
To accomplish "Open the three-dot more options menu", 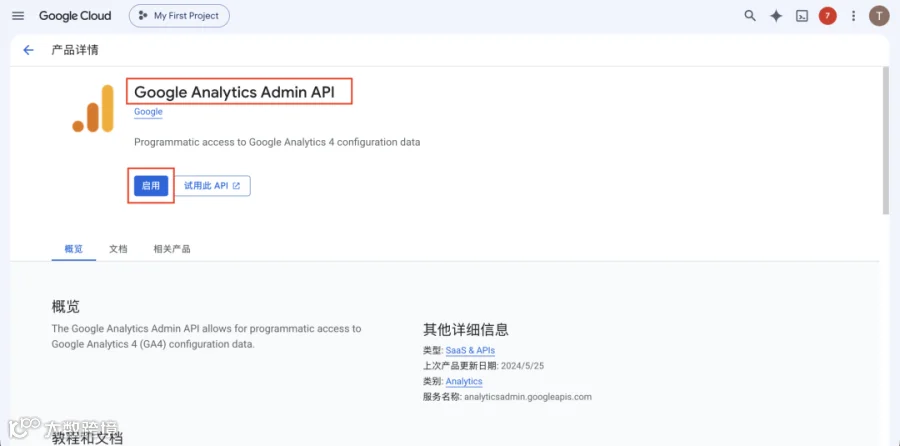I will pos(853,16).
